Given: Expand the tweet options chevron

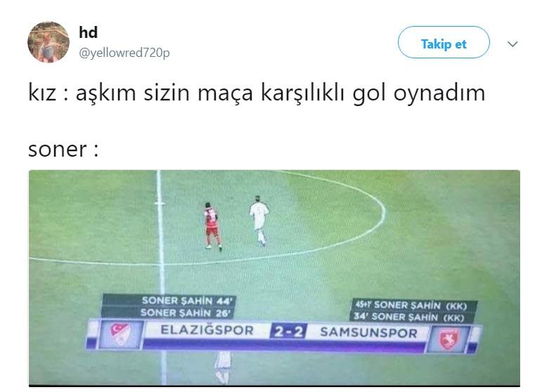Looking at the screenshot, I should click(x=512, y=44).
